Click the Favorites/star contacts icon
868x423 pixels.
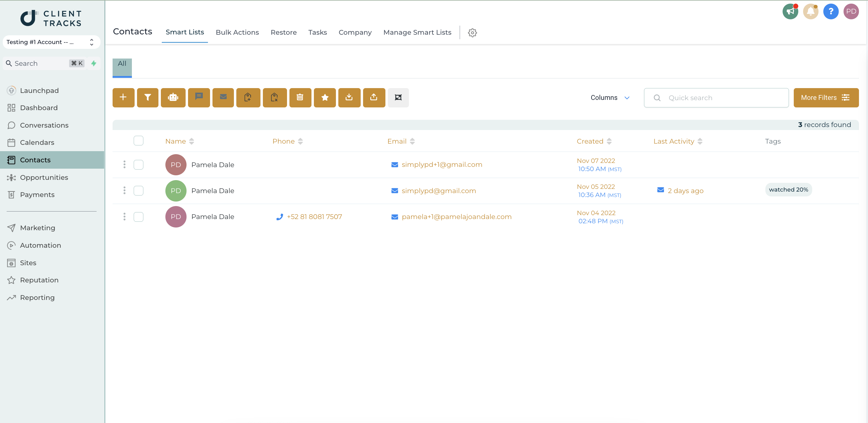point(324,97)
